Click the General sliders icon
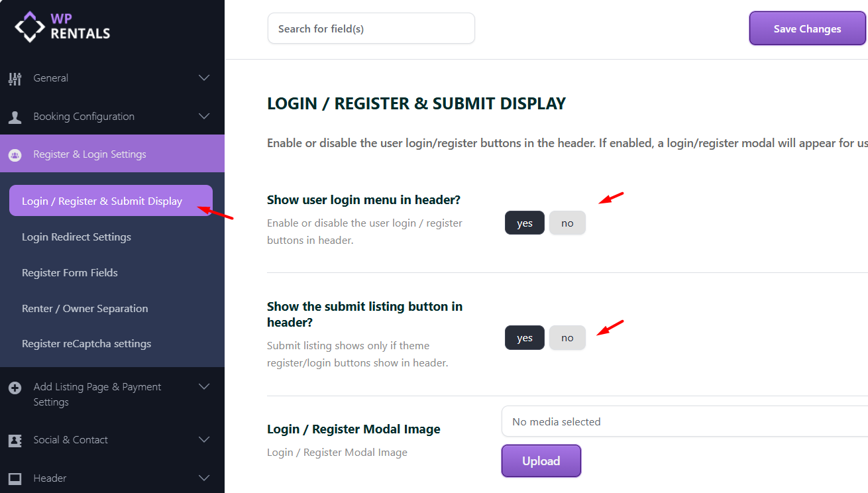The image size is (868, 493). pyautogui.click(x=15, y=78)
